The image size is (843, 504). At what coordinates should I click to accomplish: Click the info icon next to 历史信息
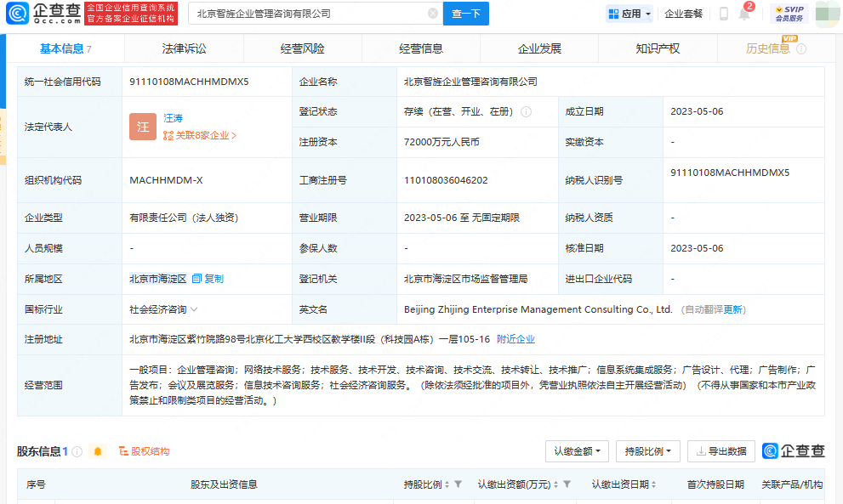point(801,49)
